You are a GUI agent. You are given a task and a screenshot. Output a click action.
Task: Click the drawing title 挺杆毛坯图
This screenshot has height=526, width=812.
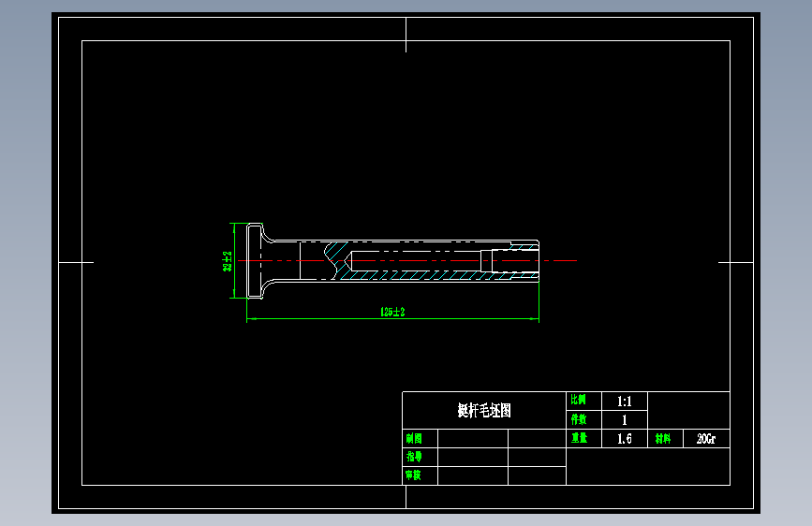pyautogui.click(x=484, y=411)
